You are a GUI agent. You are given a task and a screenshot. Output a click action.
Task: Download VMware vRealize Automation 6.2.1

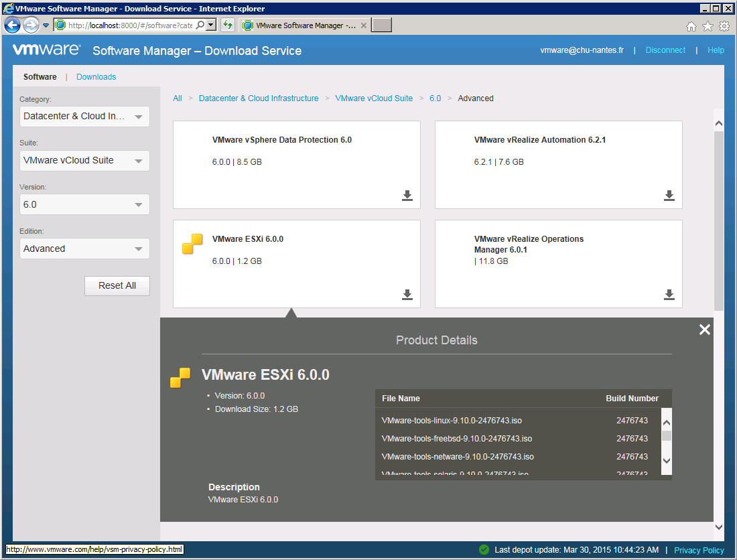click(x=669, y=196)
